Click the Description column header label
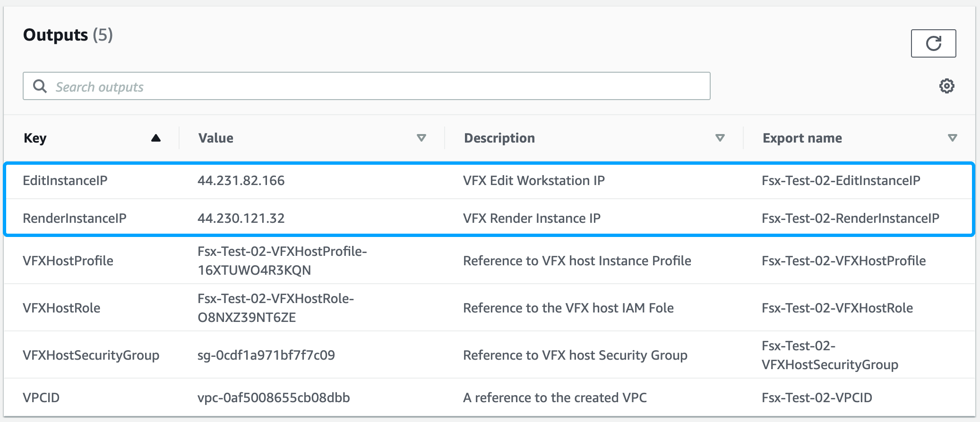Viewport: 980px width, 422px height. click(x=499, y=138)
